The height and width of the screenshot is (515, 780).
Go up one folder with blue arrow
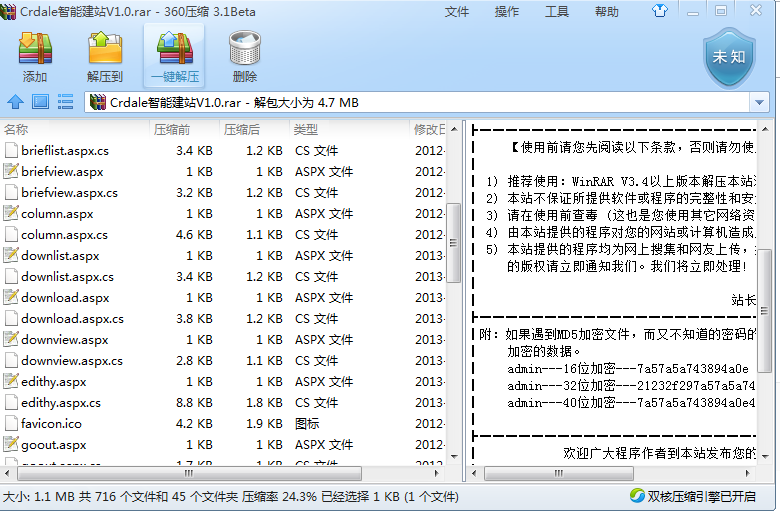click(x=15, y=102)
